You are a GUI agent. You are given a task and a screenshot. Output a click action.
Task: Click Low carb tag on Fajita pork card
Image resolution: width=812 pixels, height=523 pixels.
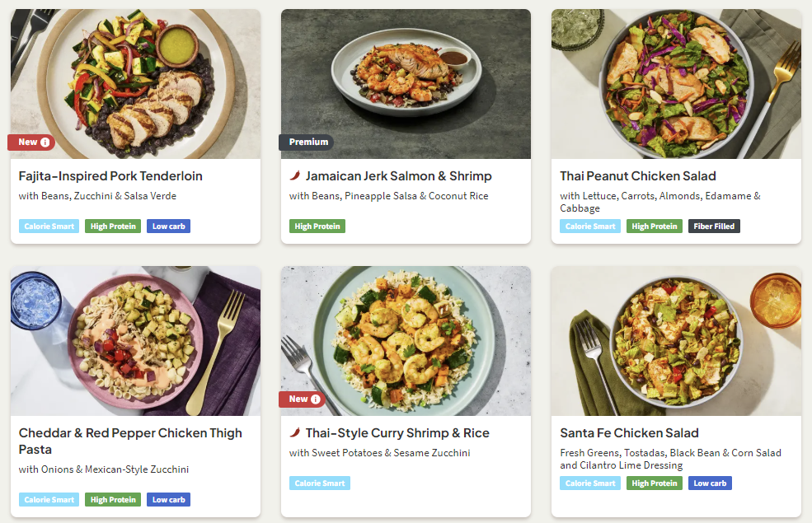click(x=168, y=226)
